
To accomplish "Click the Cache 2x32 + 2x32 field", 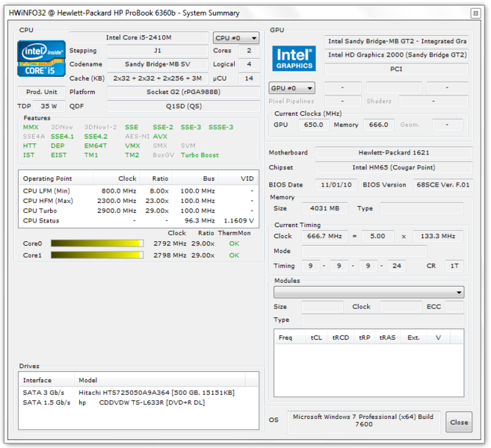I will coord(158,78).
